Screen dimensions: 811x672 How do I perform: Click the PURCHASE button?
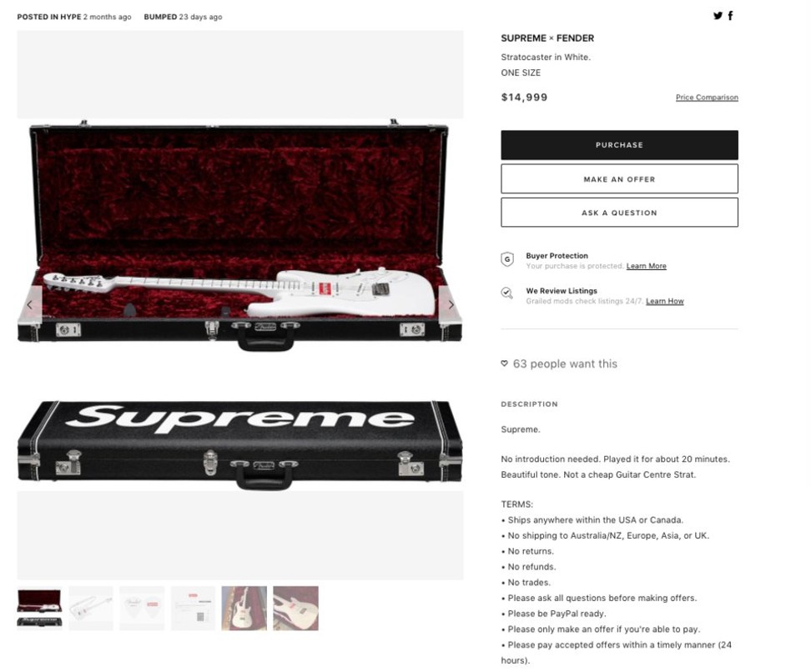click(619, 145)
